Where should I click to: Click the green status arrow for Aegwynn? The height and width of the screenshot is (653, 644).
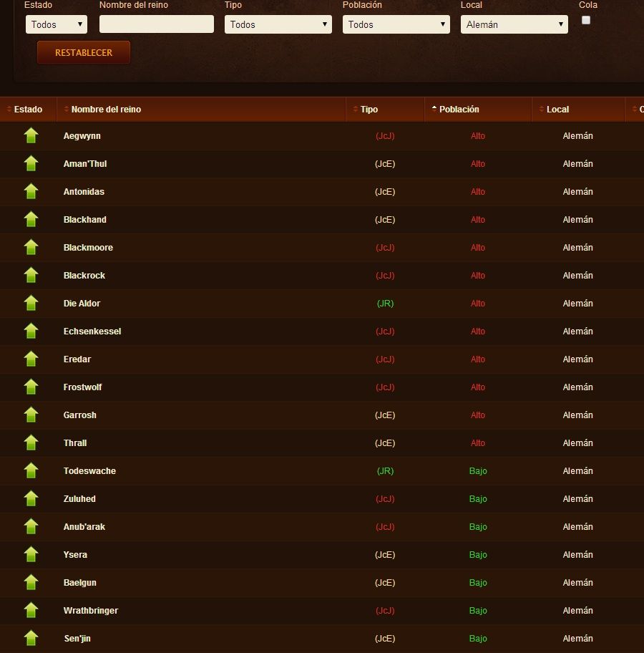click(31, 136)
